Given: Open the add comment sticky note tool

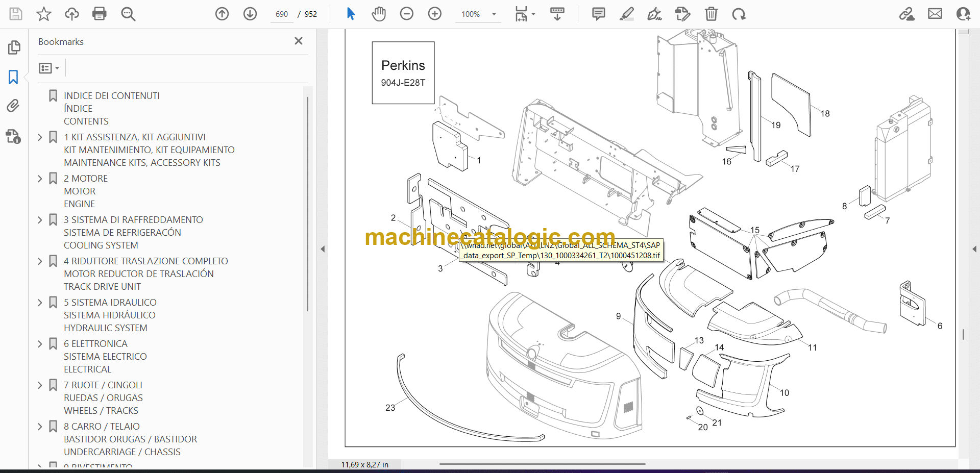Looking at the screenshot, I should [x=598, y=14].
